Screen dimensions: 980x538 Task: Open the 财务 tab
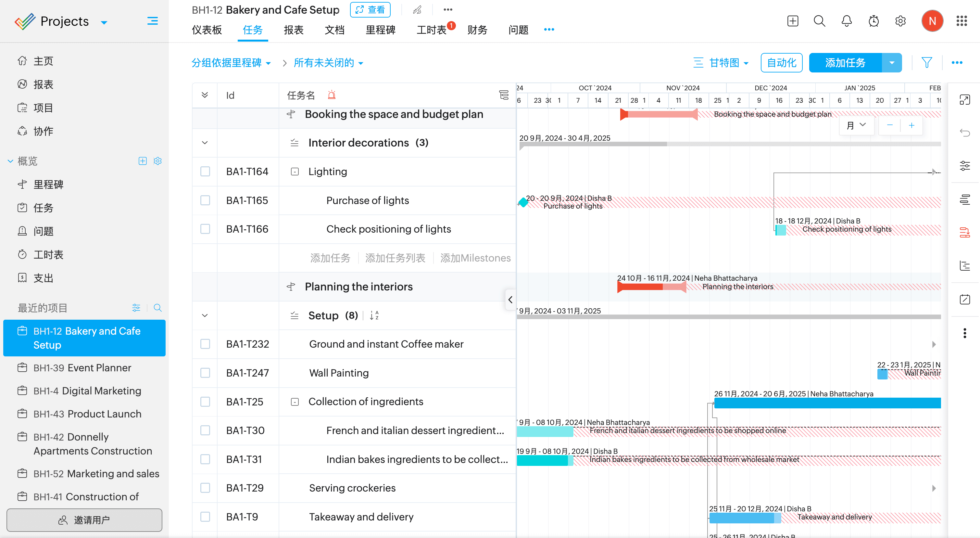coord(477,30)
